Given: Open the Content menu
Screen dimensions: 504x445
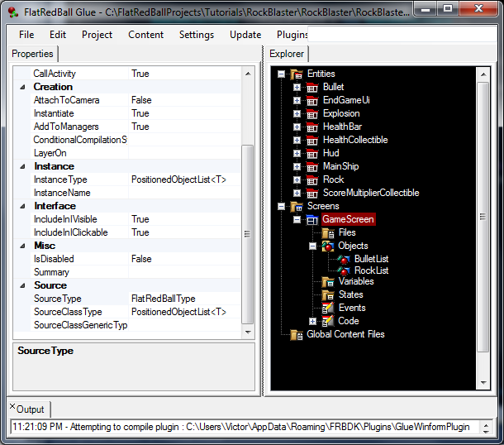Looking at the screenshot, I should 145,35.
